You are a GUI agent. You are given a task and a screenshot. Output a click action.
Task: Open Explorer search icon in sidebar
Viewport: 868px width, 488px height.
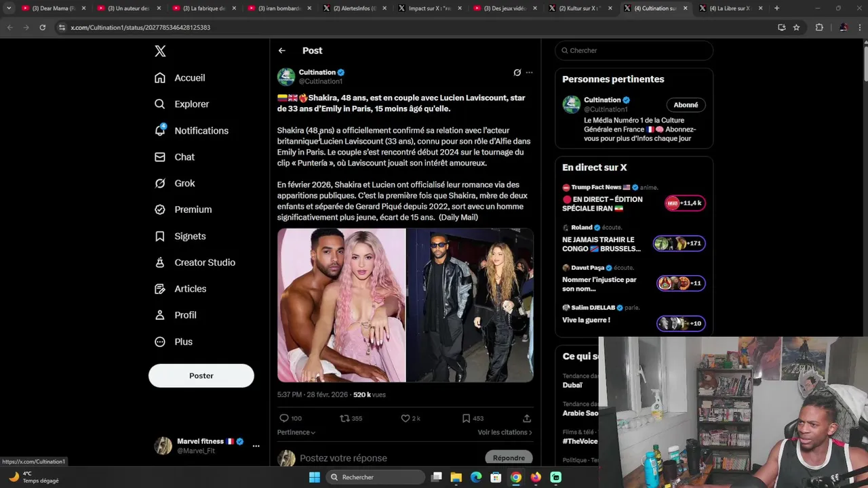click(x=160, y=104)
